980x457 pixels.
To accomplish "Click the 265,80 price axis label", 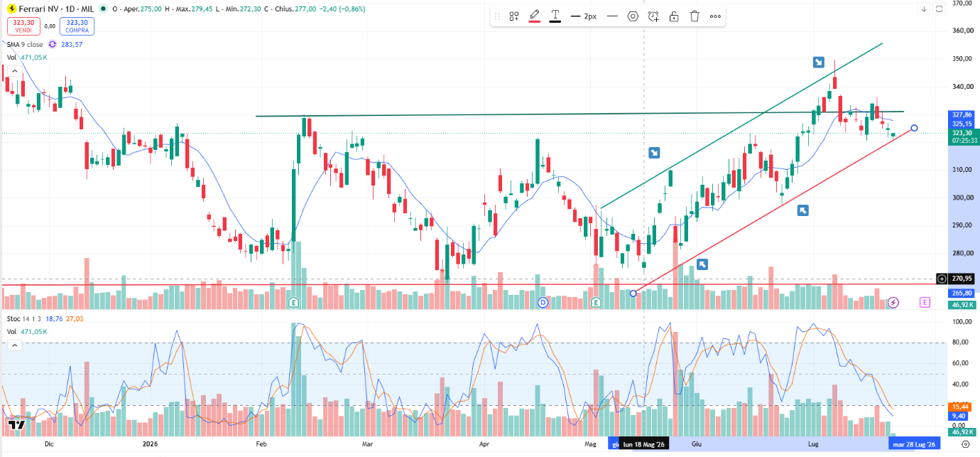I will pos(962,293).
